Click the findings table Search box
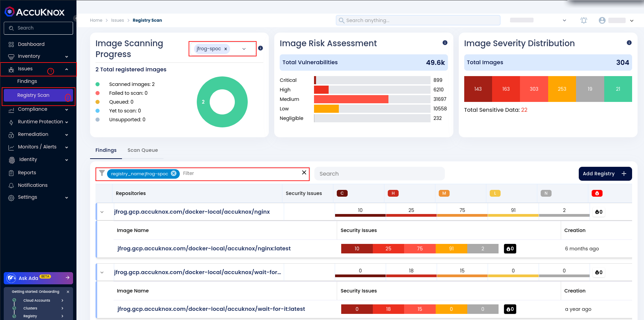The height and width of the screenshot is (320, 644). 380,174
